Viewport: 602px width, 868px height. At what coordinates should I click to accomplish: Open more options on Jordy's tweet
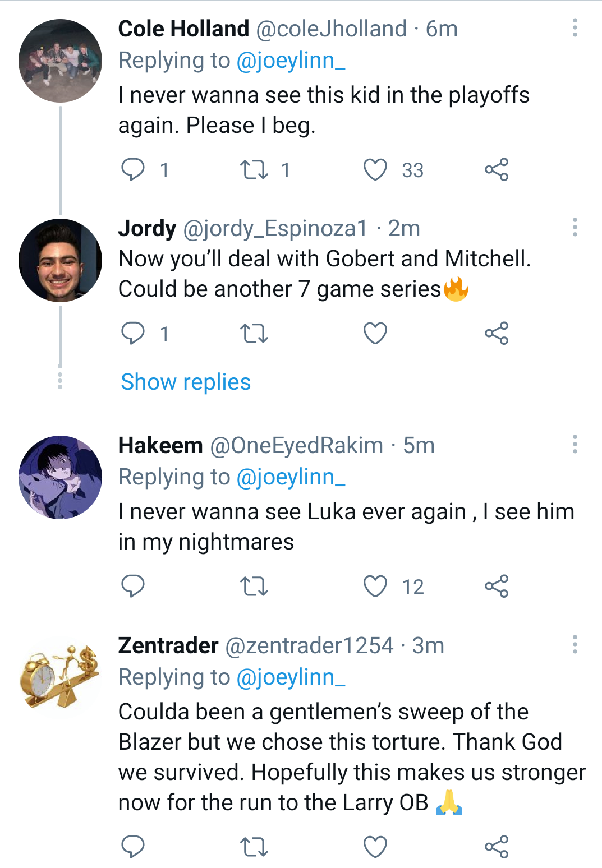coord(575,227)
